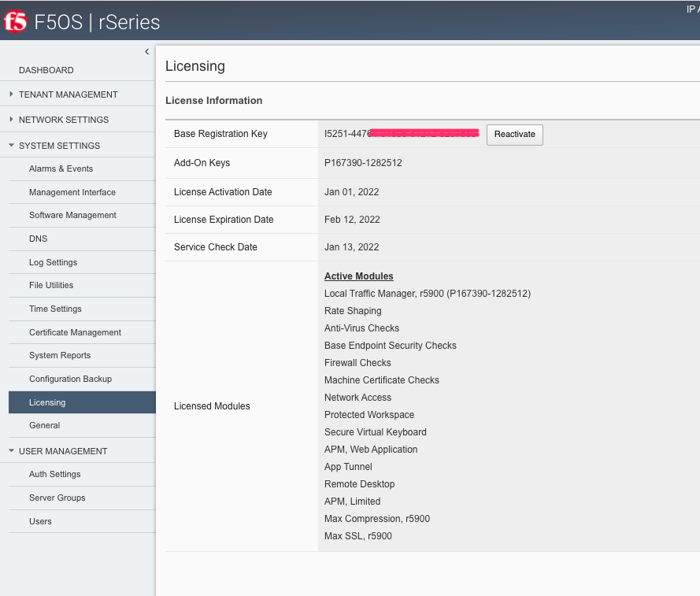Collapse the System Settings arrow
Image resolution: width=700 pixels, height=596 pixels.
11,145
